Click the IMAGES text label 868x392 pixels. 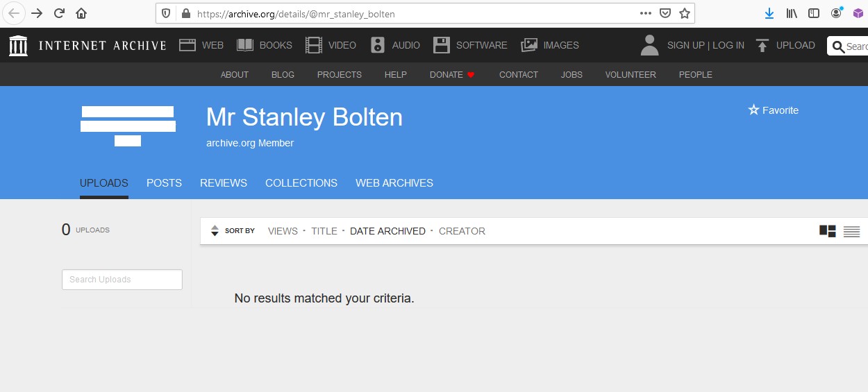pyautogui.click(x=561, y=45)
